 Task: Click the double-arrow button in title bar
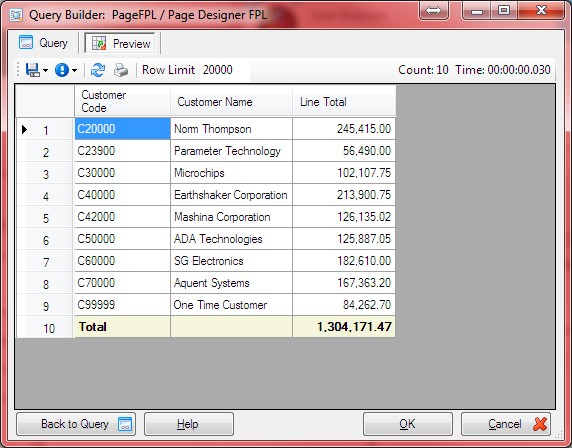click(x=433, y=11)
